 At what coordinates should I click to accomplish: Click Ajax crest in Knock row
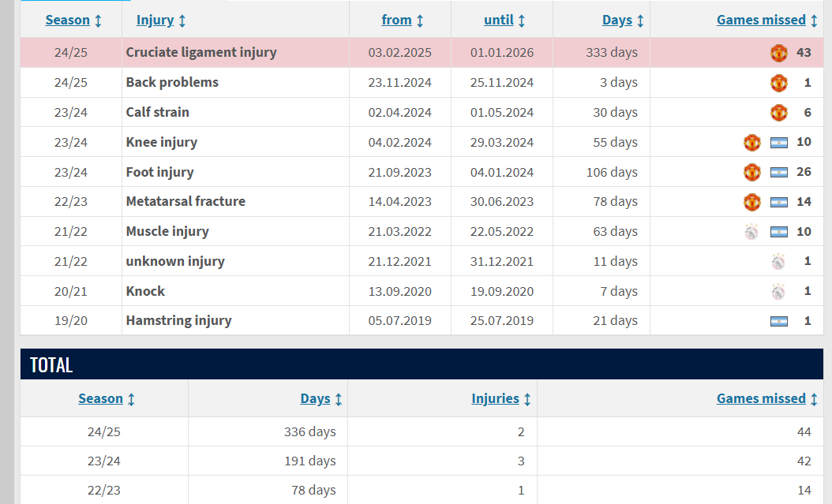[778, 292]
